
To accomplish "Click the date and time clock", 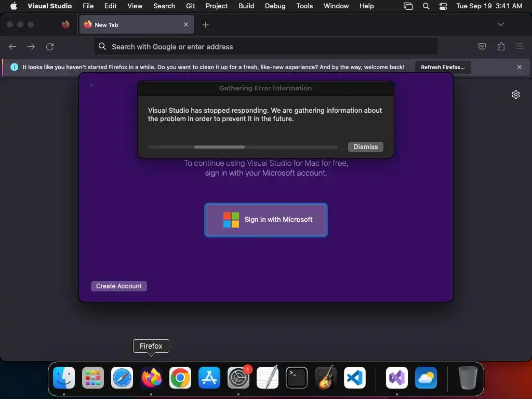I will click(x=489, y=6).
